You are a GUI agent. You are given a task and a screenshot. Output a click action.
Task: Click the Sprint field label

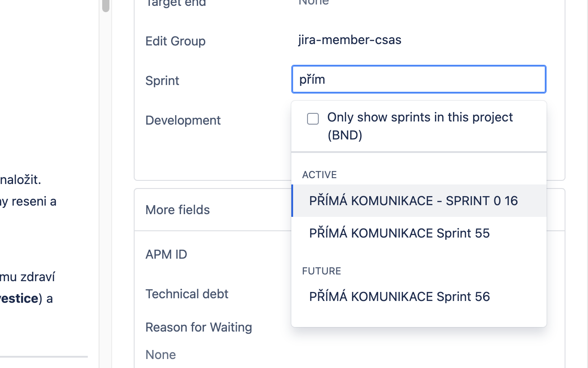tap(162, 81)
